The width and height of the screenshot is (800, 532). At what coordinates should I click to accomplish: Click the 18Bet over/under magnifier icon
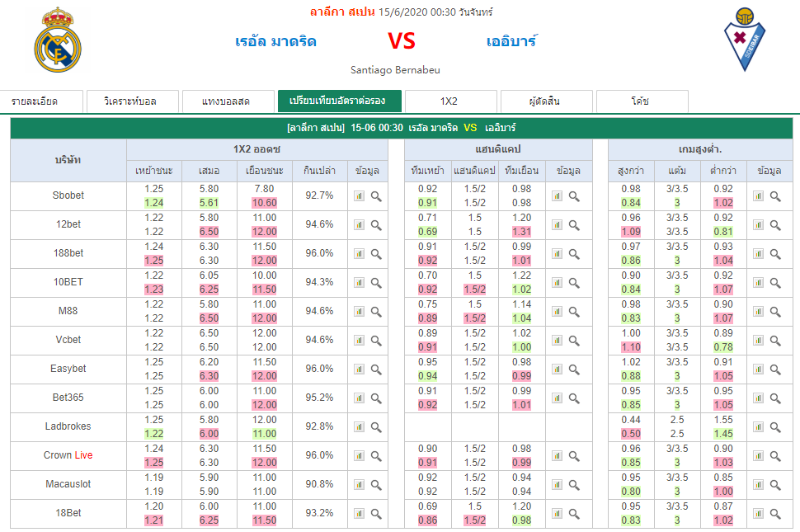coord(775,514)
